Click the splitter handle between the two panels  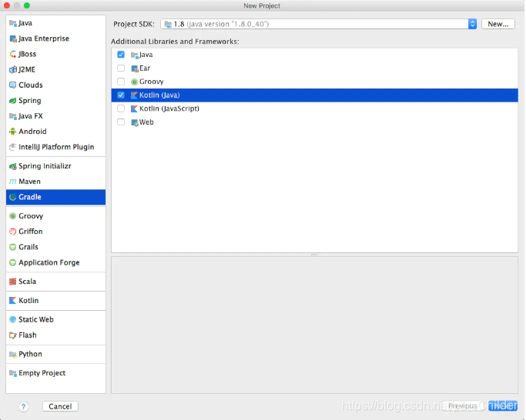[x=315, y=255]
